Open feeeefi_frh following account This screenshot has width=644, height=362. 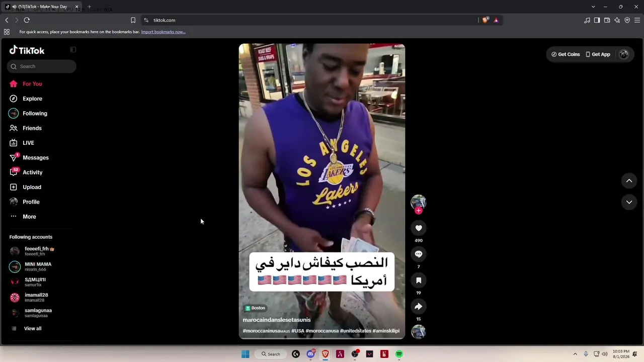(40, 251)
